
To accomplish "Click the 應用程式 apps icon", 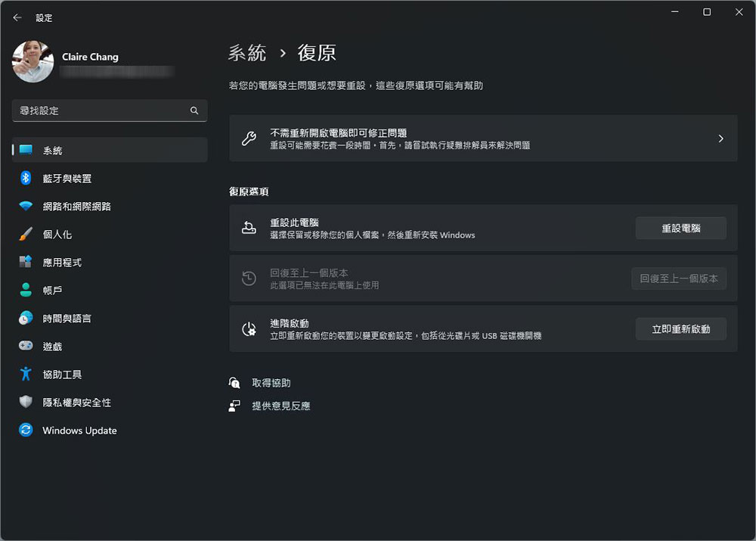I will 26,263.
